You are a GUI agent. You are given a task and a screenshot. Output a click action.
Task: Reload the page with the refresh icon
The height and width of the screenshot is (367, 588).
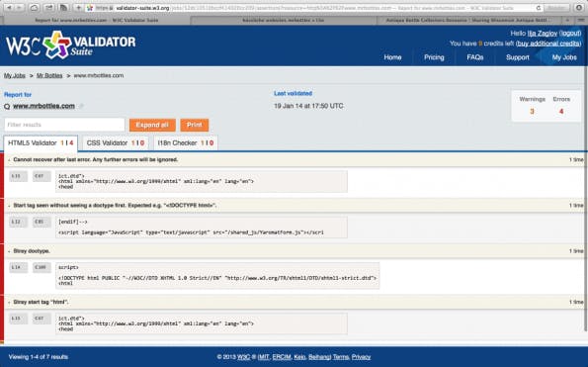[x=539, y=8]
